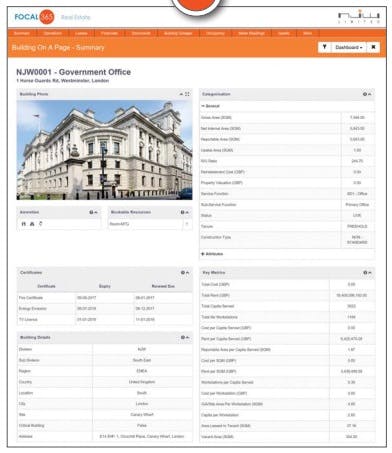Click the Canary Wharf site value
The image size is (392, 453).
pyautogui.click(x=142, y=415)
